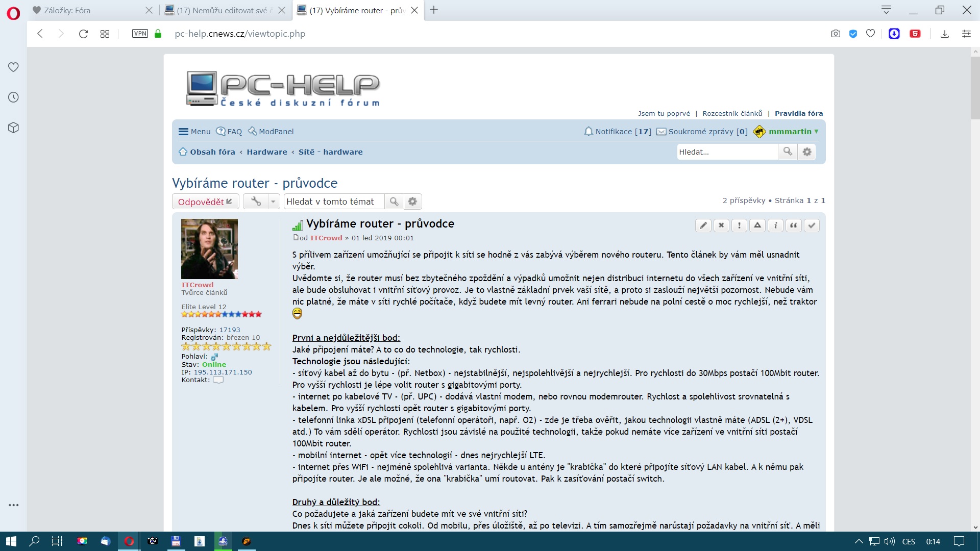Click the forum search magnifier icon
This screenshot has width=980, height=551.
click(x=788, y=152)
